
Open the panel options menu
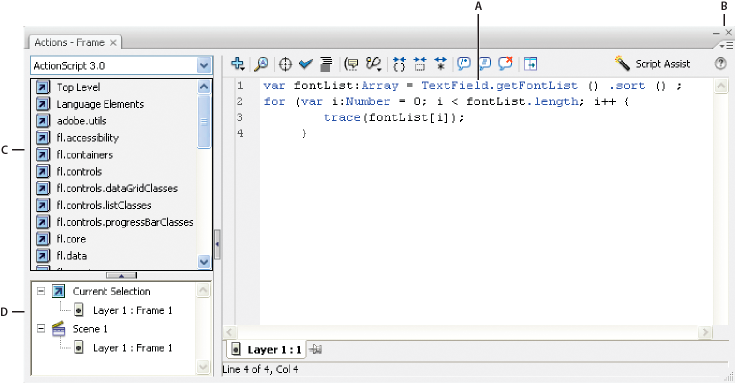726,45
